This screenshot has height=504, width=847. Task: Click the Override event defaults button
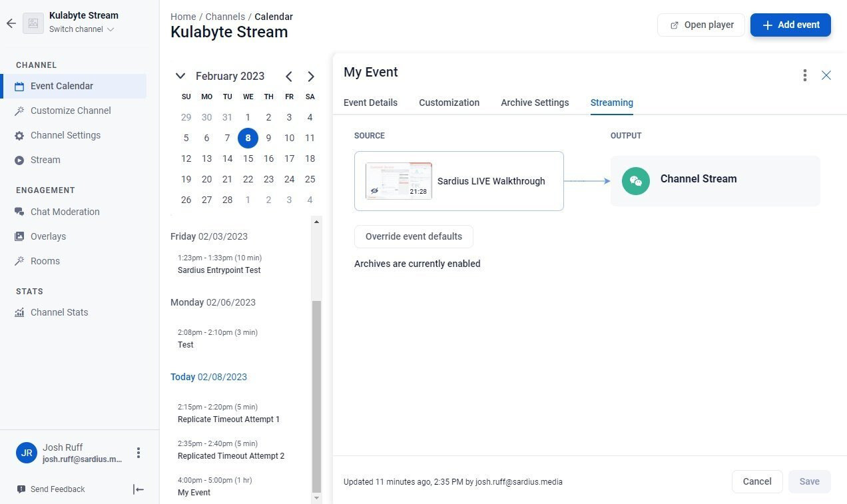[x=414, y=236]
